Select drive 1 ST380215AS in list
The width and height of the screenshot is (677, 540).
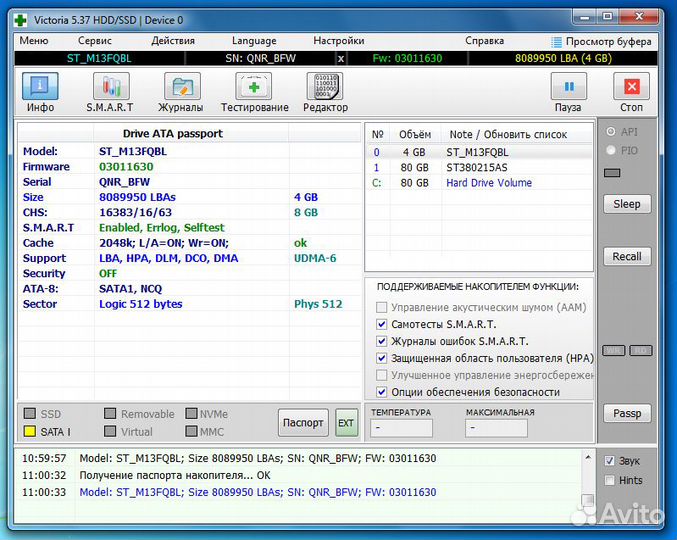pos(479,167)
